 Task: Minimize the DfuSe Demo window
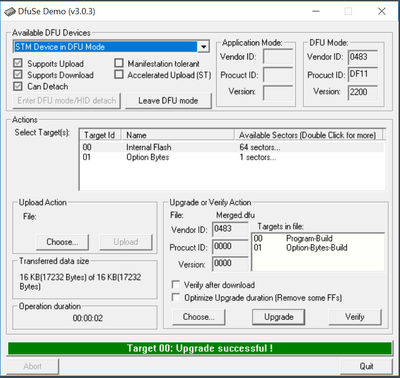[316, 11]
